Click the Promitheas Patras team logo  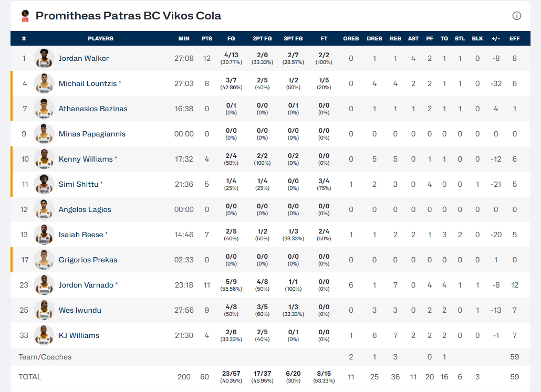point(25,16)
